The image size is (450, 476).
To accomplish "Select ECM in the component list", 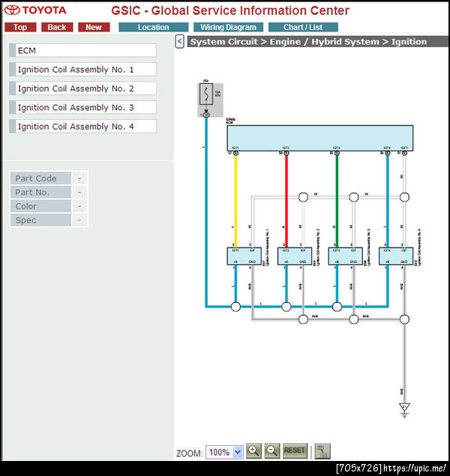I will pyautogui.click(x=83, y=50).
